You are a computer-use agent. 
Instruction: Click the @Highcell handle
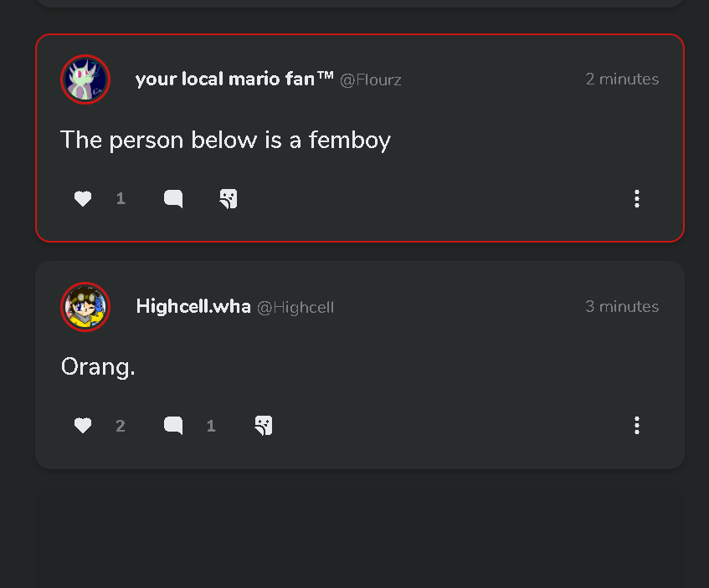pos(295,308)
